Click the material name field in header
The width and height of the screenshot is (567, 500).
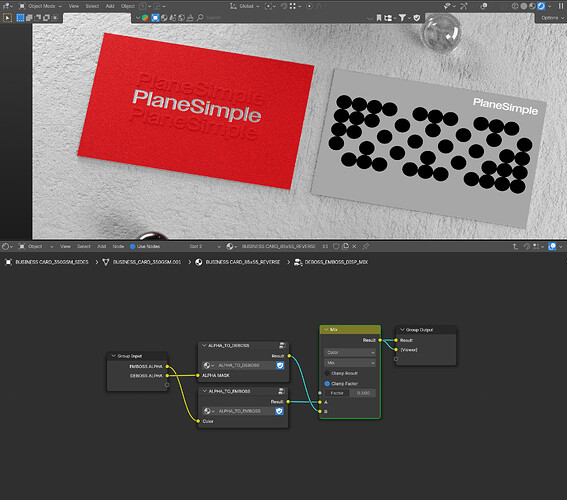[x=279, y=246]
